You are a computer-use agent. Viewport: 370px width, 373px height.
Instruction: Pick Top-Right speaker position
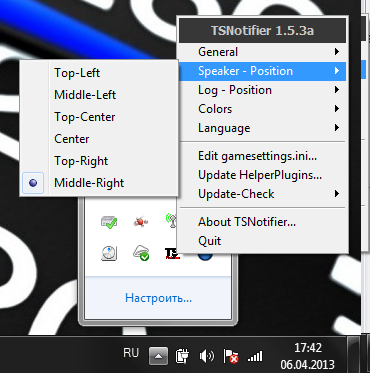point(99,161)
